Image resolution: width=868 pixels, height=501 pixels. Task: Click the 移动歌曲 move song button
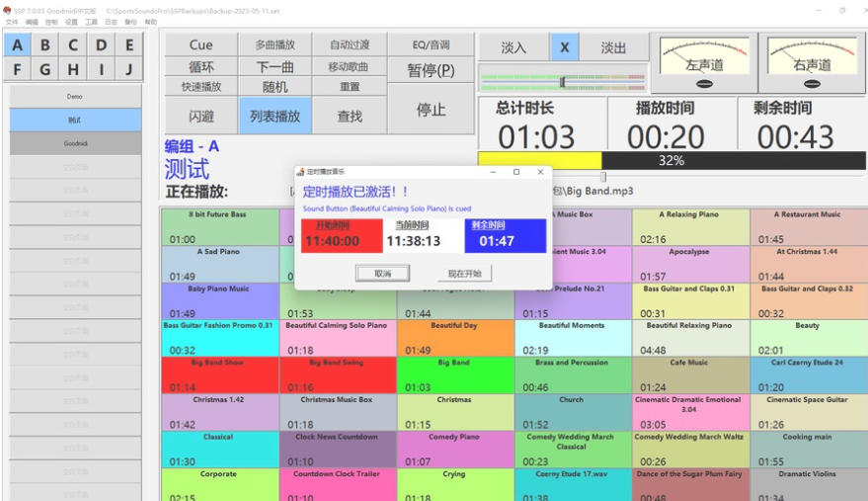tap(350, 67)
